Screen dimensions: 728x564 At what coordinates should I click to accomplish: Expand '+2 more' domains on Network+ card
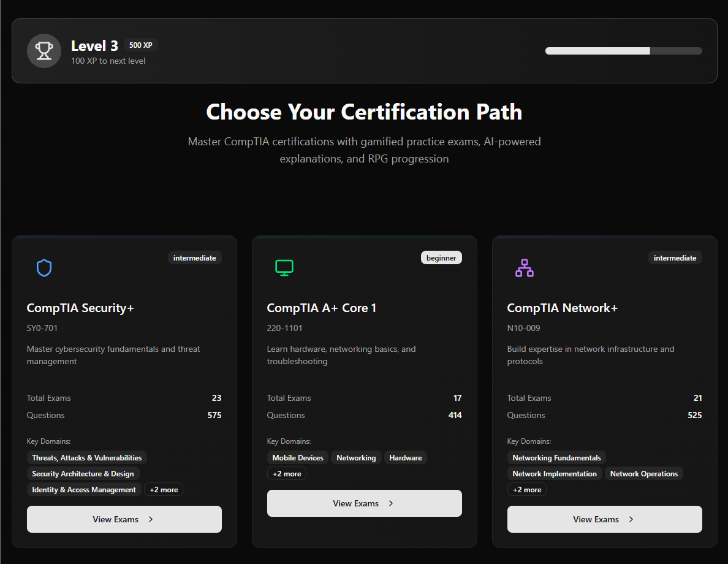click(x=527, y=490)
